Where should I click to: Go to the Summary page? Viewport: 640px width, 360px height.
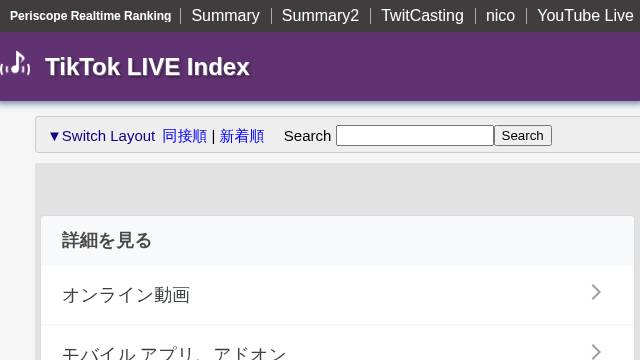[225, 16]
